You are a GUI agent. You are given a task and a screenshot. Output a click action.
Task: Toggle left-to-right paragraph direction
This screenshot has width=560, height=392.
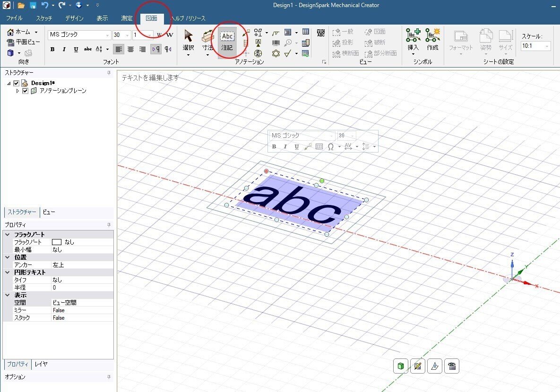pyautogui.click(x=156, y=49)
